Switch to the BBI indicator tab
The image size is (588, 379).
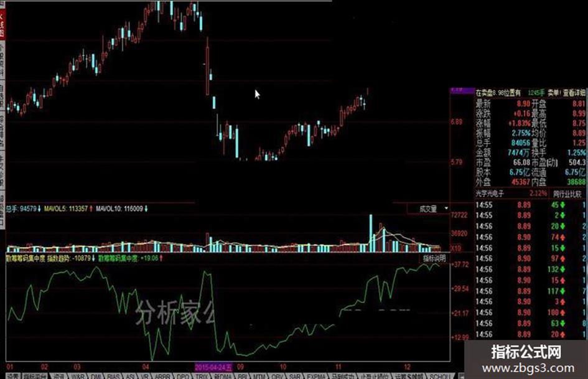pyautogui.click(x=243, y=376)
